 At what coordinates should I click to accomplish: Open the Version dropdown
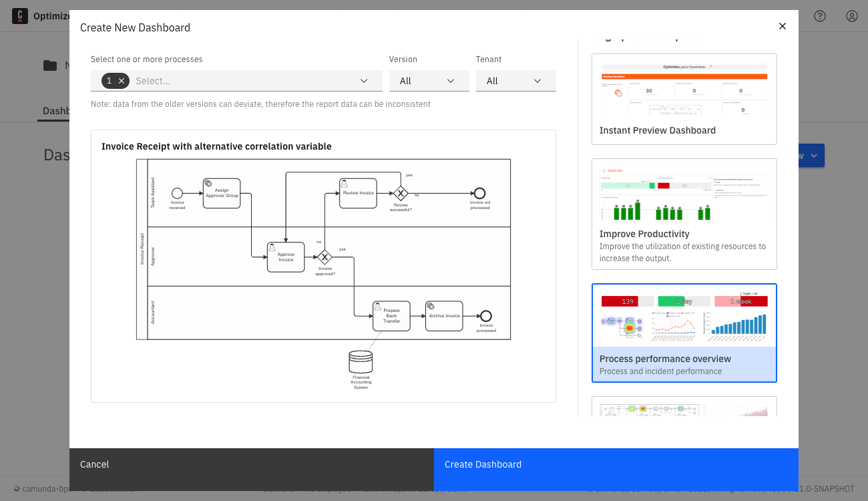[429, 81]
